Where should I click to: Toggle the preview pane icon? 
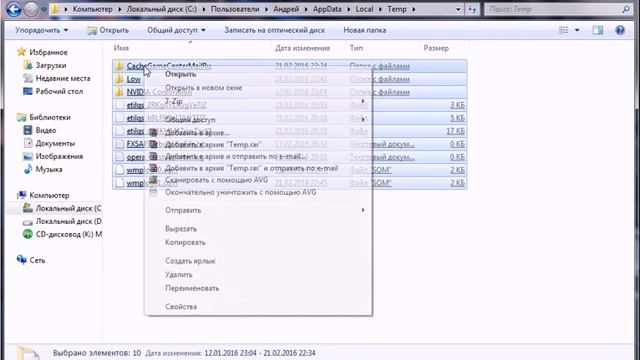tap(598, 30)
